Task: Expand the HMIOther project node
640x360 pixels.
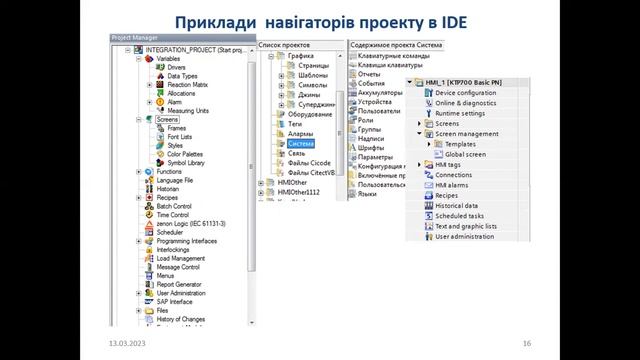Action: pyautogui.click(x=261, y=183)
